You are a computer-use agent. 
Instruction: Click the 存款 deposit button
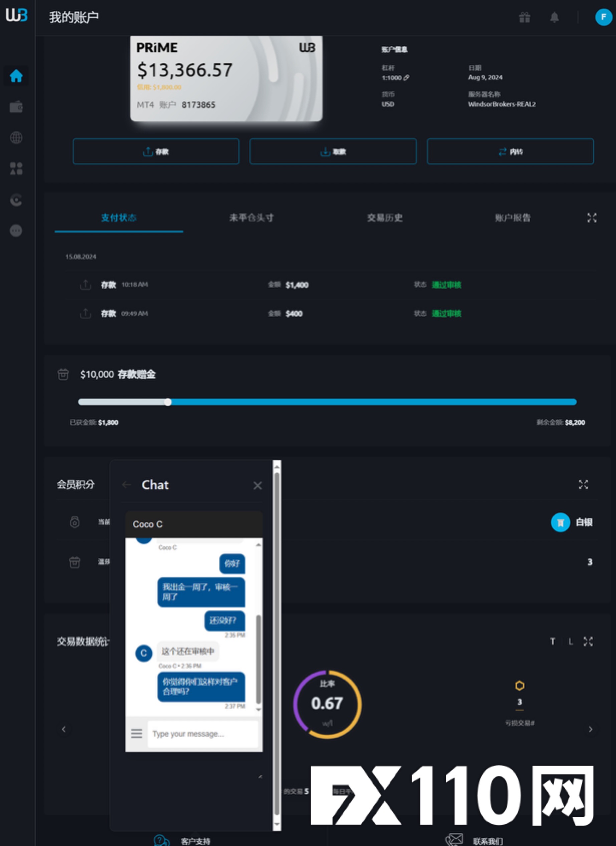tap(156, 151)
